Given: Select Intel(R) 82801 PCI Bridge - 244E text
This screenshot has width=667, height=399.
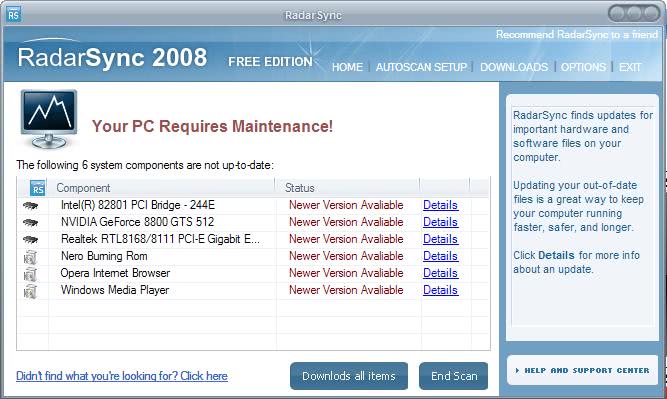Looking at the screenshot, I should [x=138, y=205].
